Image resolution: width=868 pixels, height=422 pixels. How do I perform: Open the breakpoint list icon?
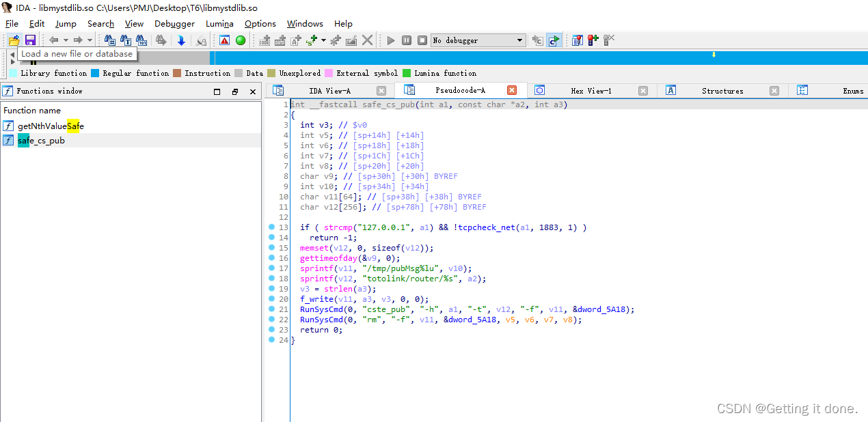[x=578, y=40]
